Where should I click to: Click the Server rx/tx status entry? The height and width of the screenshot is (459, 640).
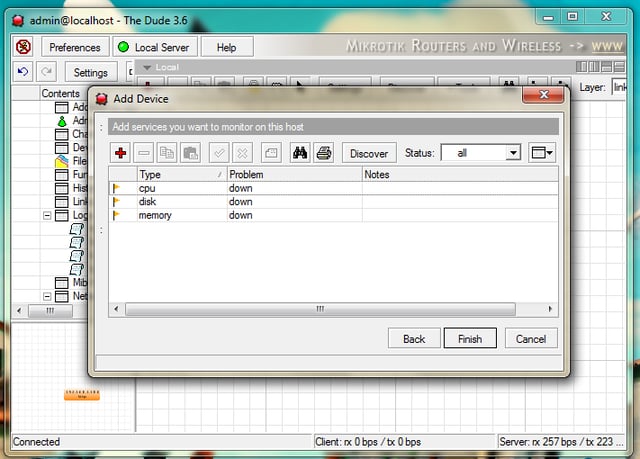[561, 441]
